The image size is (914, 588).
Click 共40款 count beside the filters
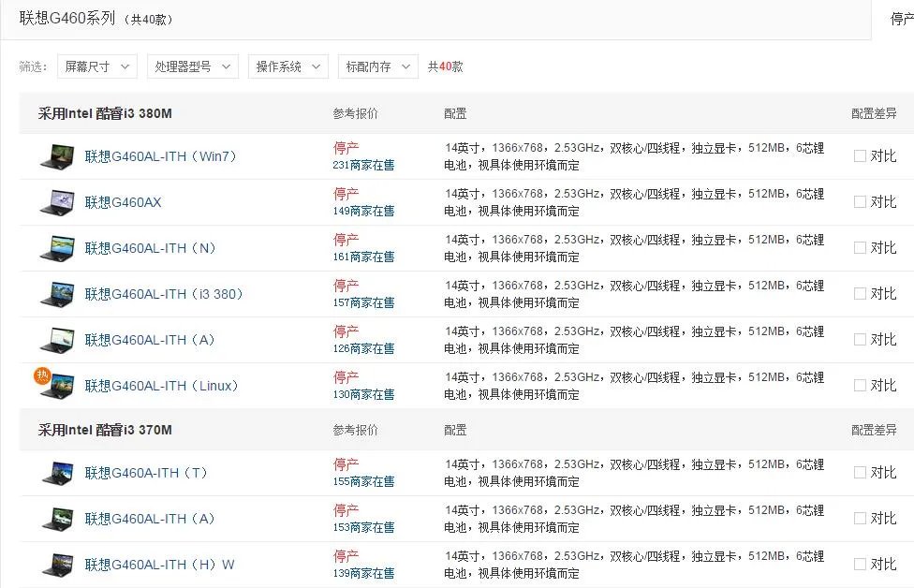pos(446,66)
